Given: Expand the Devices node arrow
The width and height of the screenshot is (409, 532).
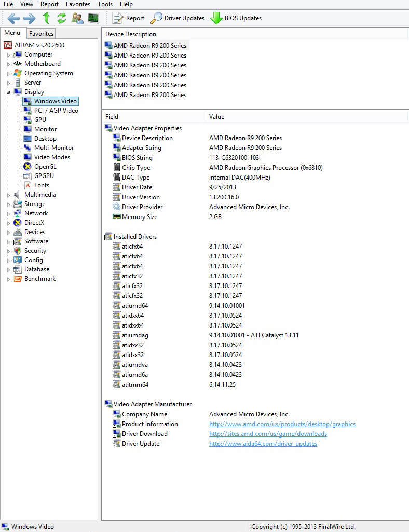Looking at the screenshot, I should [x=8, y=233].
